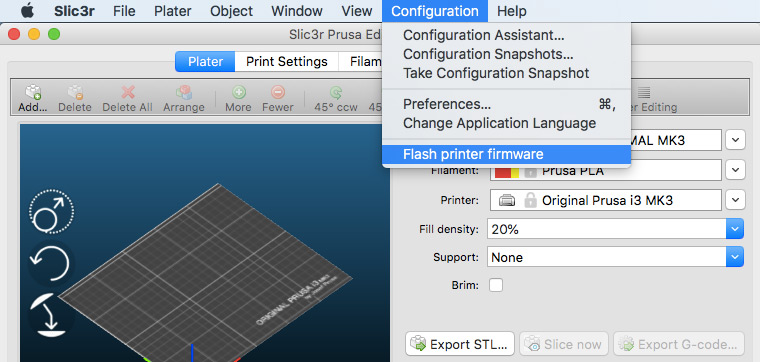The height and width of the screenshot is (362, 760).
Task: Select Flash printer firmware
Action: coord(507,154)
